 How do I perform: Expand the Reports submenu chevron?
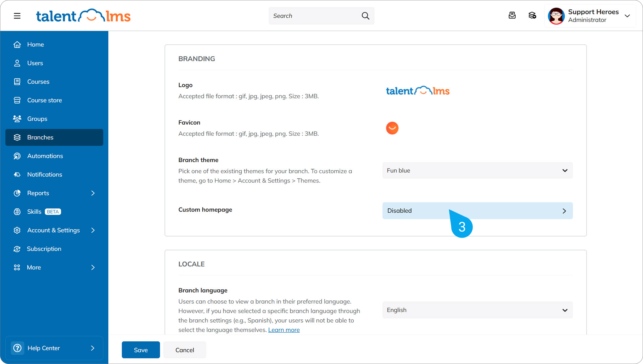tap(93, 193)
